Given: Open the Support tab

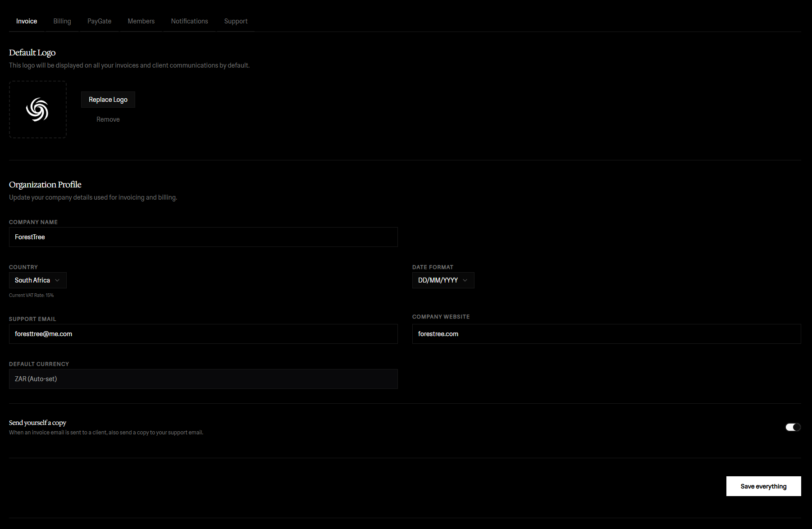Looking at the screenshot, I should pos(236,21).
